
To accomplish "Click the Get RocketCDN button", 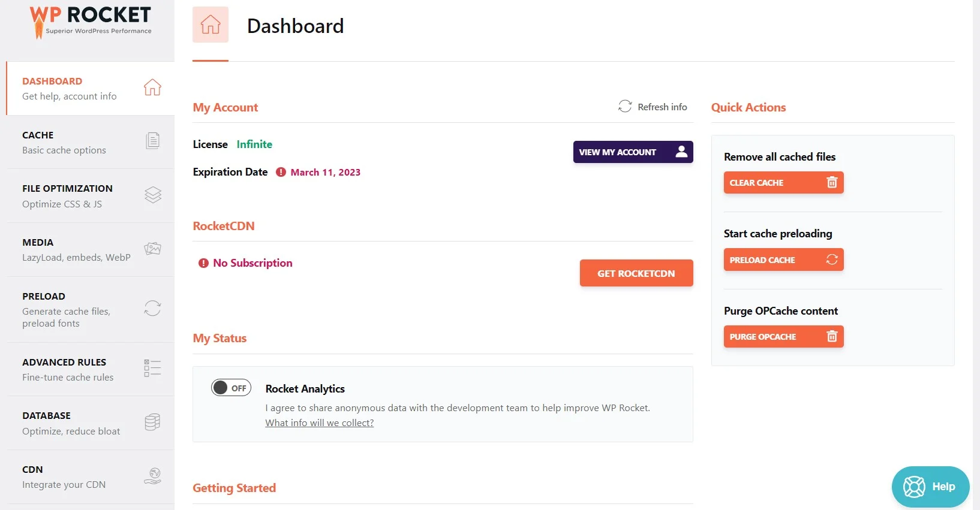I will [636, 273].
